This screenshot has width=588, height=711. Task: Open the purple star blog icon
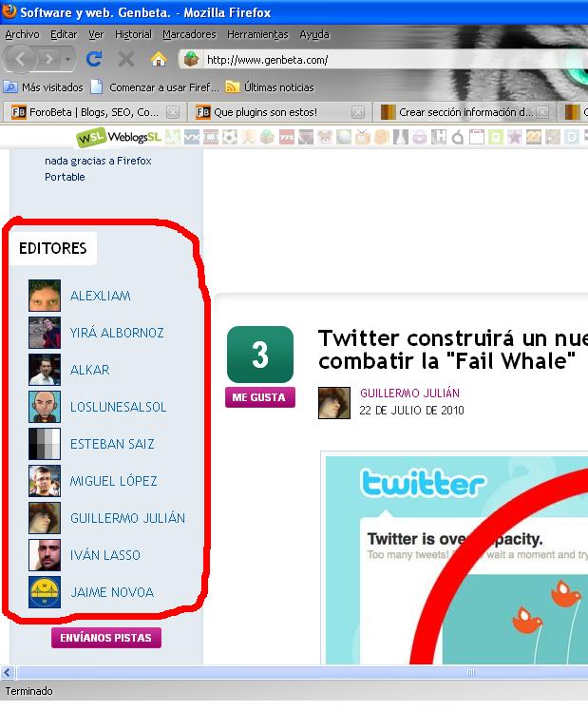tap(515, 137)
